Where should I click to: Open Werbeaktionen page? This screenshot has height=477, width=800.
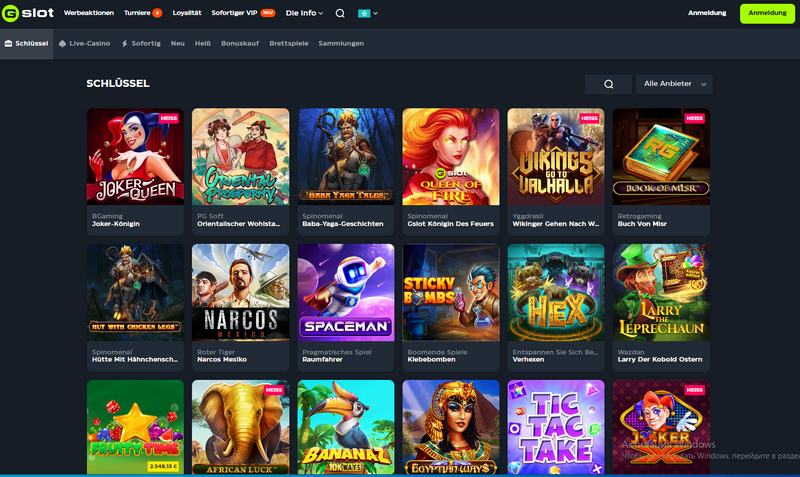(89, 13)
